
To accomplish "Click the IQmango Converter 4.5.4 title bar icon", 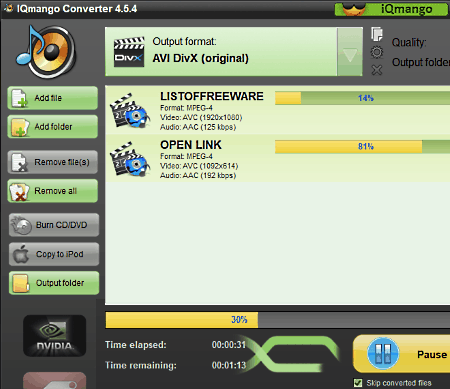I will pos(8,8).
